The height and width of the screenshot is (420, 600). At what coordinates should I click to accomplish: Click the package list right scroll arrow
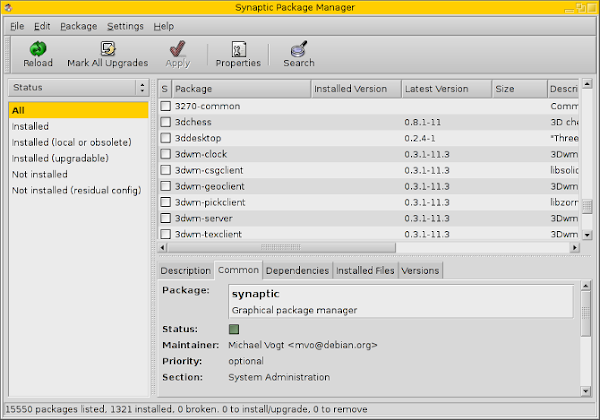[574, 247]
